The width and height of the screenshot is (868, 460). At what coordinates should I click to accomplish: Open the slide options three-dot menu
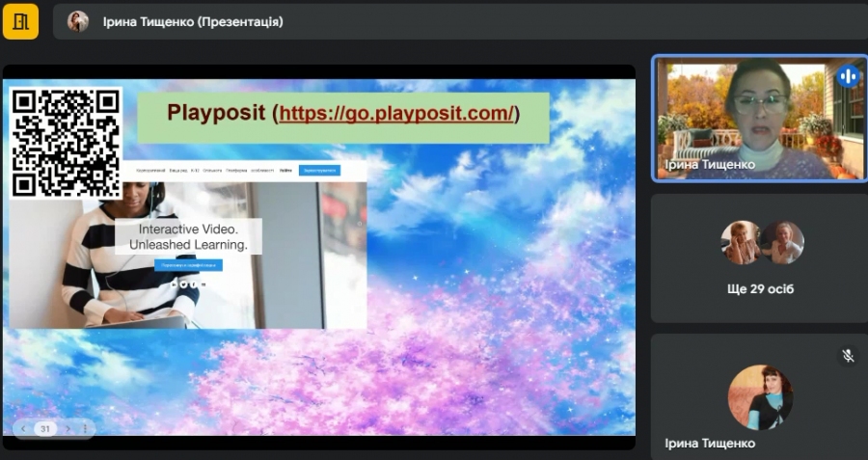[85, 428]
